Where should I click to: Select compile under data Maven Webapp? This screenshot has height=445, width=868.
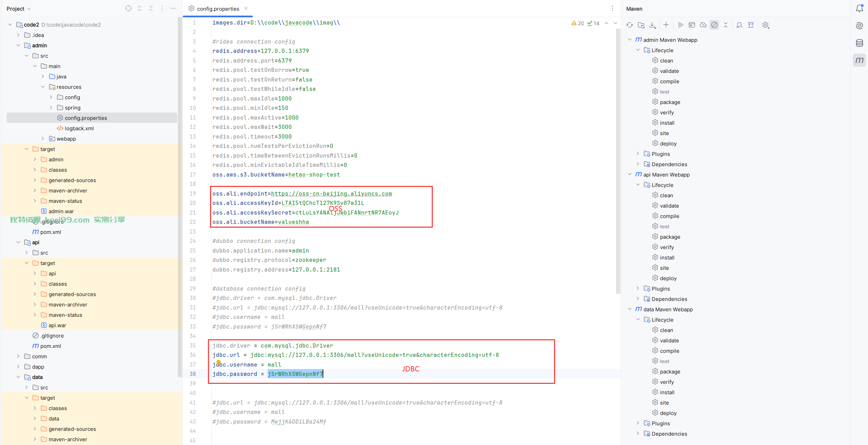click(669, 351)
